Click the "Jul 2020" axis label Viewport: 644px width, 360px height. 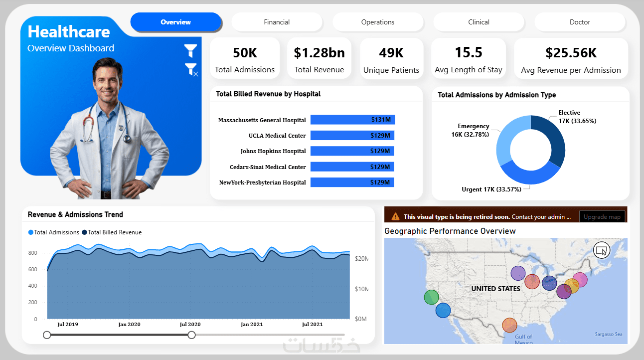[190, 324]
